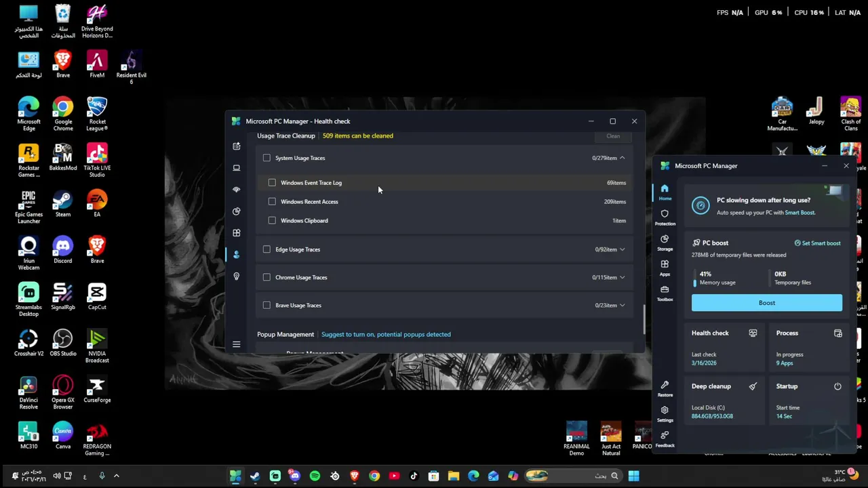Click '884.6GB/953.0GB' disk usage text
The height and width of the screenshot is (488, 868).
(712, 416)
